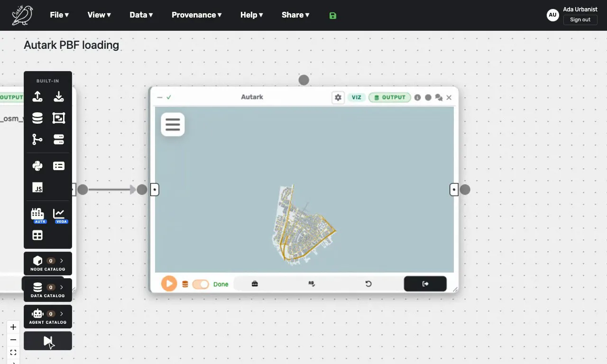Viewport: 607px width, 364px height.
Task: Open the comments icon in Autark header
Action: (x=439, y=98)
